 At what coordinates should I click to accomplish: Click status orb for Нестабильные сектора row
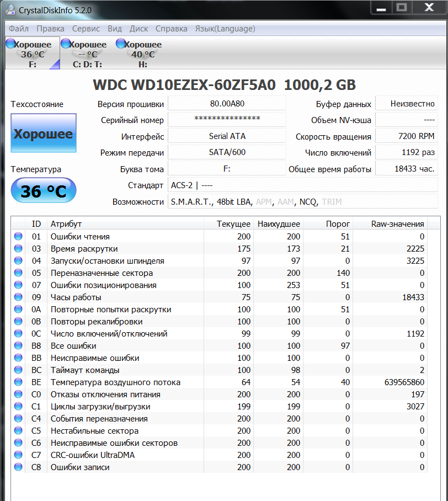tap(18, 430)
